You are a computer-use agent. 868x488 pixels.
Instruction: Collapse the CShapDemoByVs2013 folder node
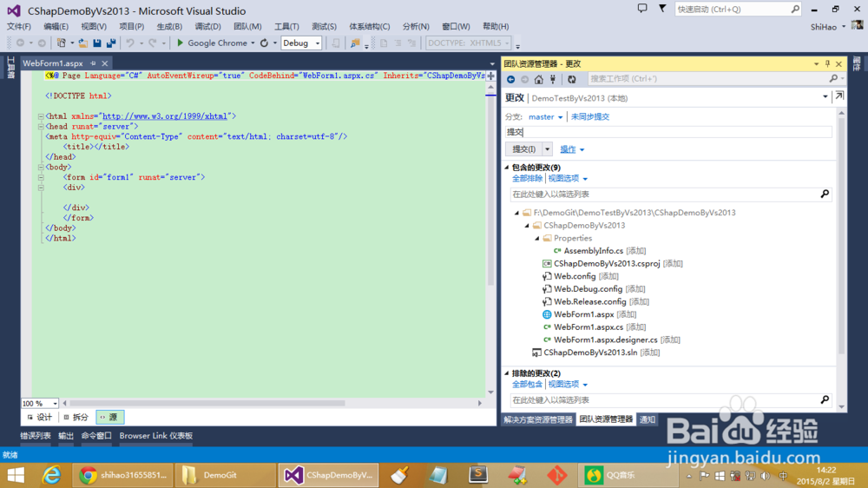(527, 226)
